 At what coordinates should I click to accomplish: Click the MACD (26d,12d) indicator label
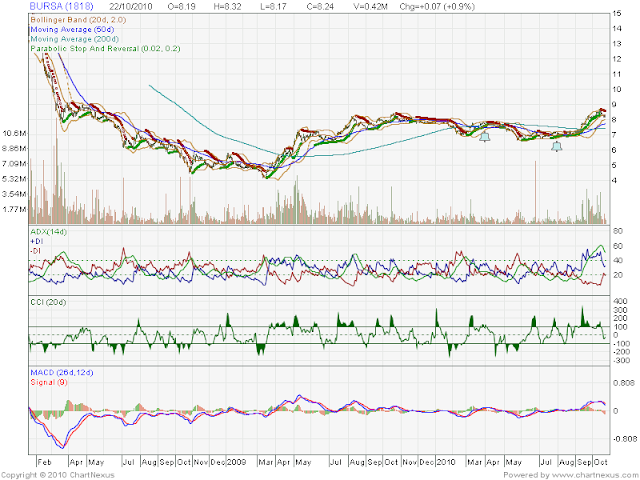(62, 373)
